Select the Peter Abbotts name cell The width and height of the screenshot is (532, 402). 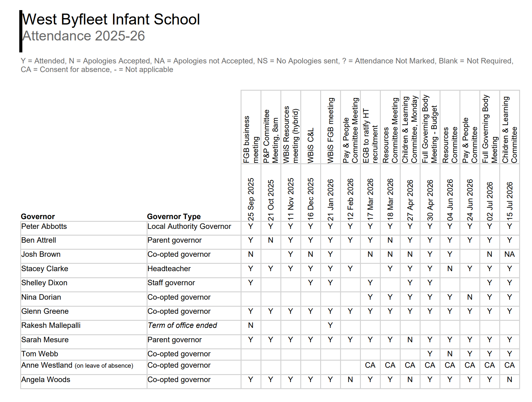tap(84, 227)
